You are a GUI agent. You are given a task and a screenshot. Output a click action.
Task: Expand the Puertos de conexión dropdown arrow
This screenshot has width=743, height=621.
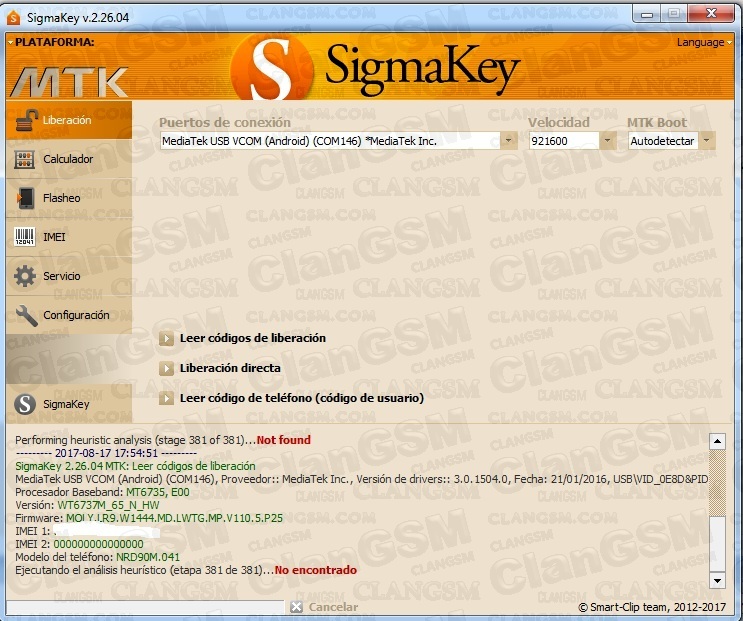click(x=508, y=141)
